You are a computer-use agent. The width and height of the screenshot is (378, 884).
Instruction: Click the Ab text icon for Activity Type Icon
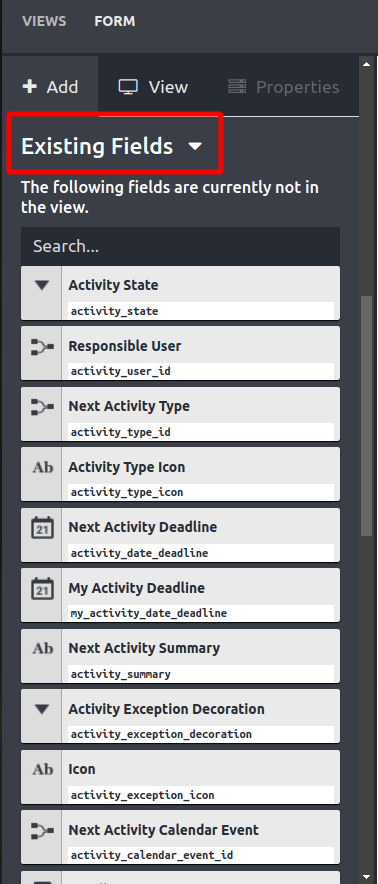pos(42,467)
